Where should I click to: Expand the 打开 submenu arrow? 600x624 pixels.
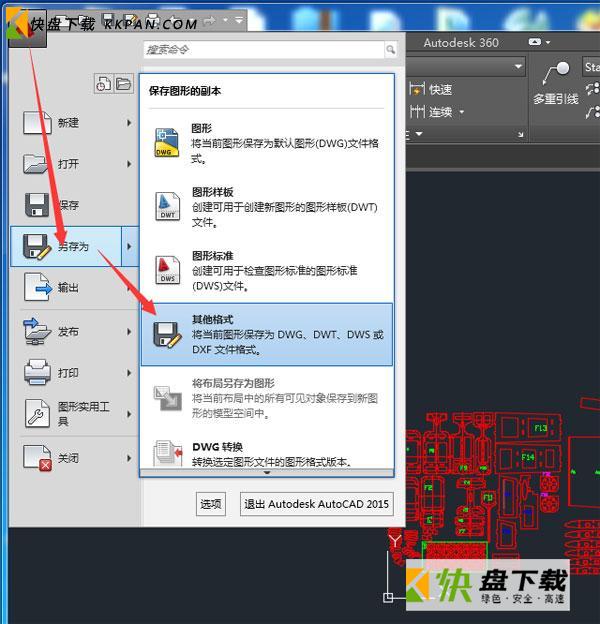click(129, 164)
